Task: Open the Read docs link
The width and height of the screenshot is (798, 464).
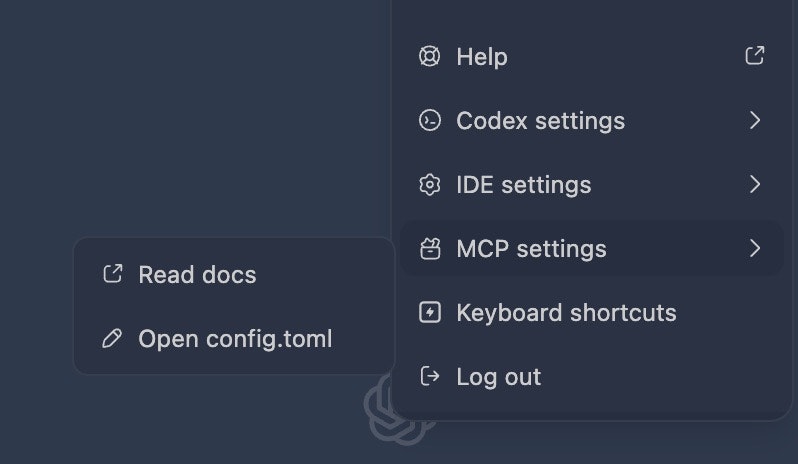Action: click(x=197, y=275)
